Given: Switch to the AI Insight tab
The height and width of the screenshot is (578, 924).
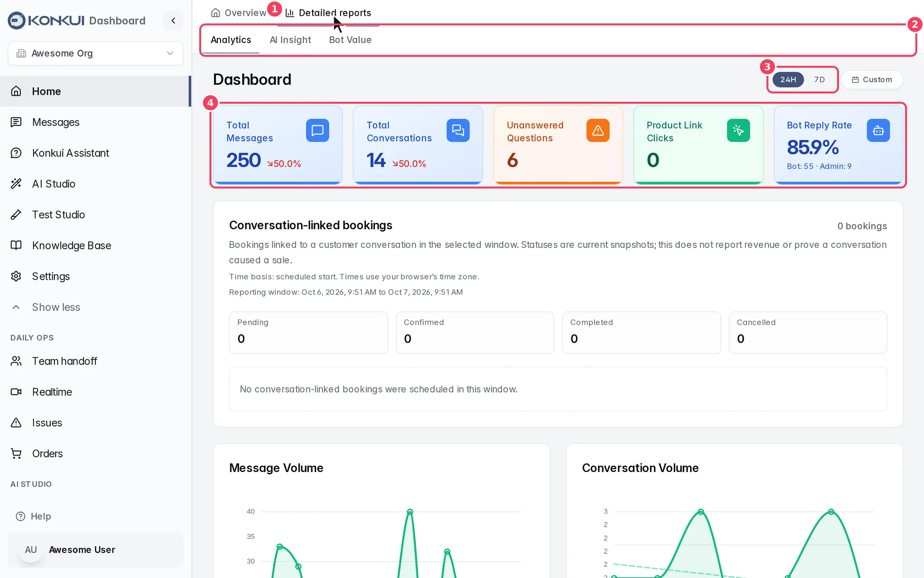Looking at the screenshot, I should pyautogui.click(x=290, y=40).
